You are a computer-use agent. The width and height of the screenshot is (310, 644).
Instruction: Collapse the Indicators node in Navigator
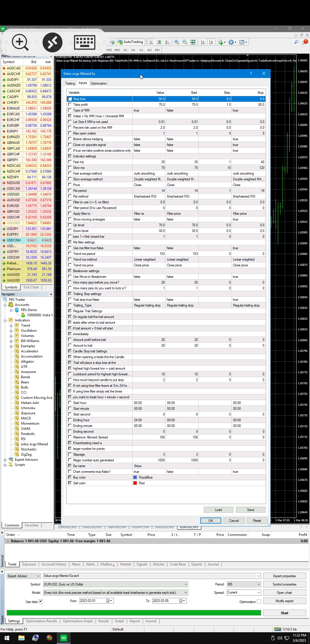(x=5, y=320)
